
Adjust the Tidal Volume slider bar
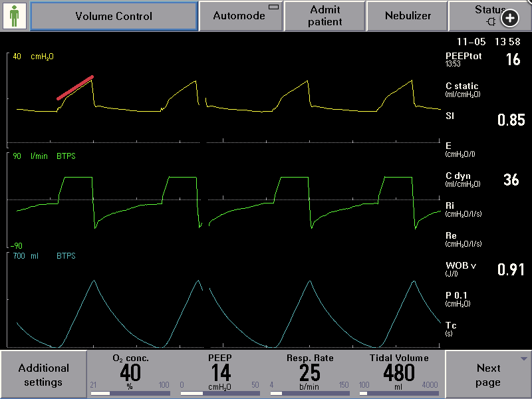[x=399, y=393]
